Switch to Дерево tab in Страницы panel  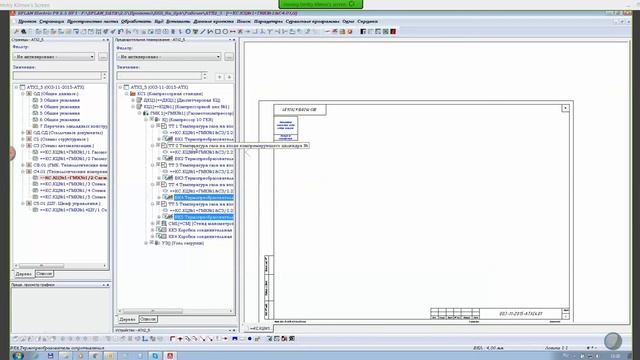[24, 274]
